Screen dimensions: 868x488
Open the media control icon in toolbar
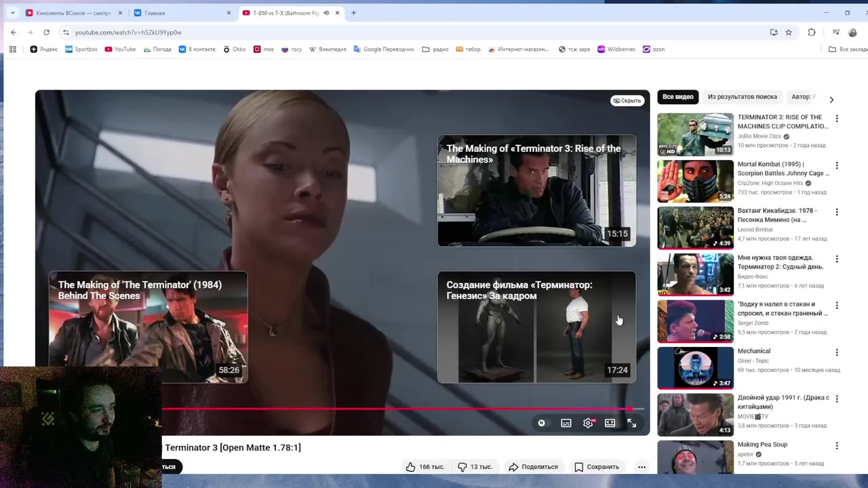point(836,33)
